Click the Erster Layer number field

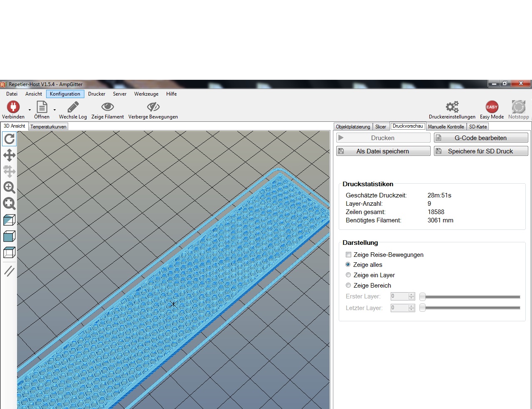[x=399, y=296]
